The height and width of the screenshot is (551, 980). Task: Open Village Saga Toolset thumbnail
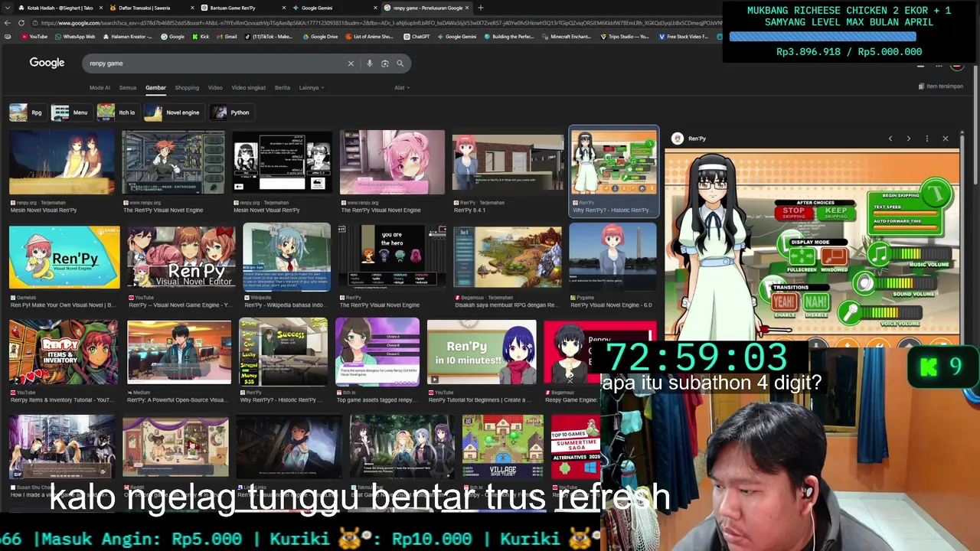pyautogui.click(x=503, y=447)
